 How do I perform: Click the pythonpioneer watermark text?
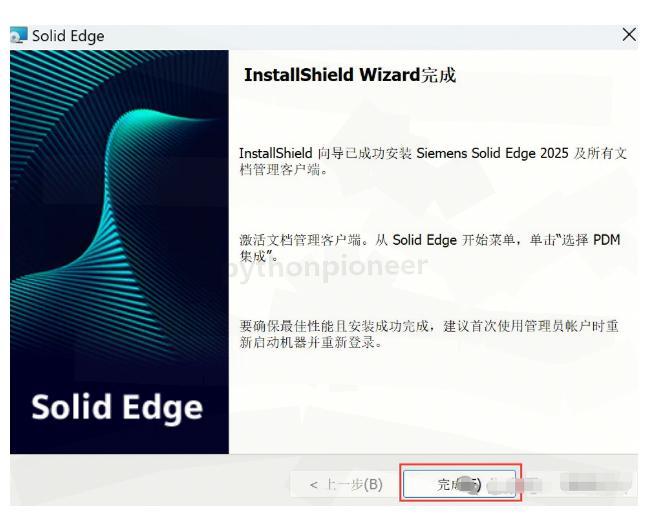(x=334, y=267)
